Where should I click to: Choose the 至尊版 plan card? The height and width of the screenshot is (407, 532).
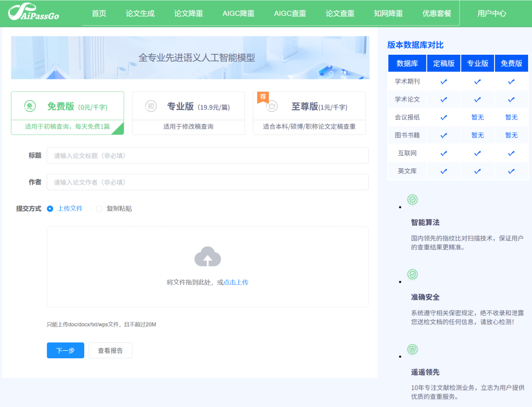click(309, 113)
